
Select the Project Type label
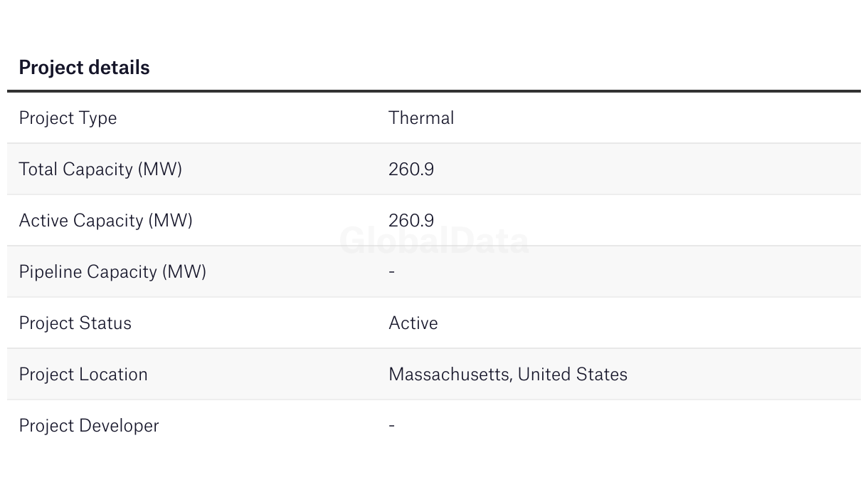(x=68, y=118)
